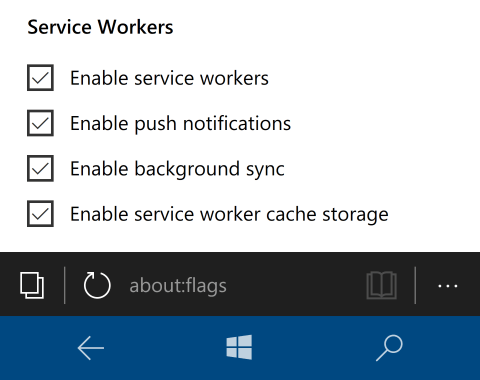The image size is (480, 380).
Task: Select the Service Workers heading text
Action: 100,27
